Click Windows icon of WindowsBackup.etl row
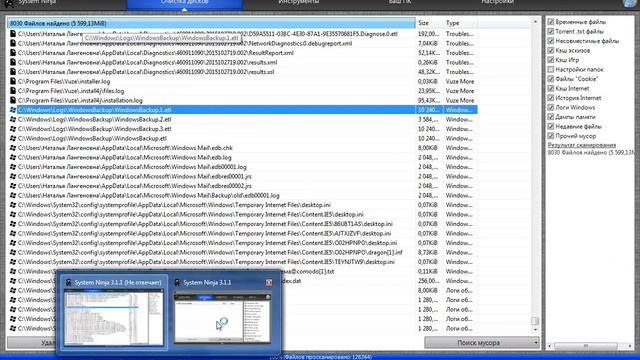640x360 pixels. point(13,138)
